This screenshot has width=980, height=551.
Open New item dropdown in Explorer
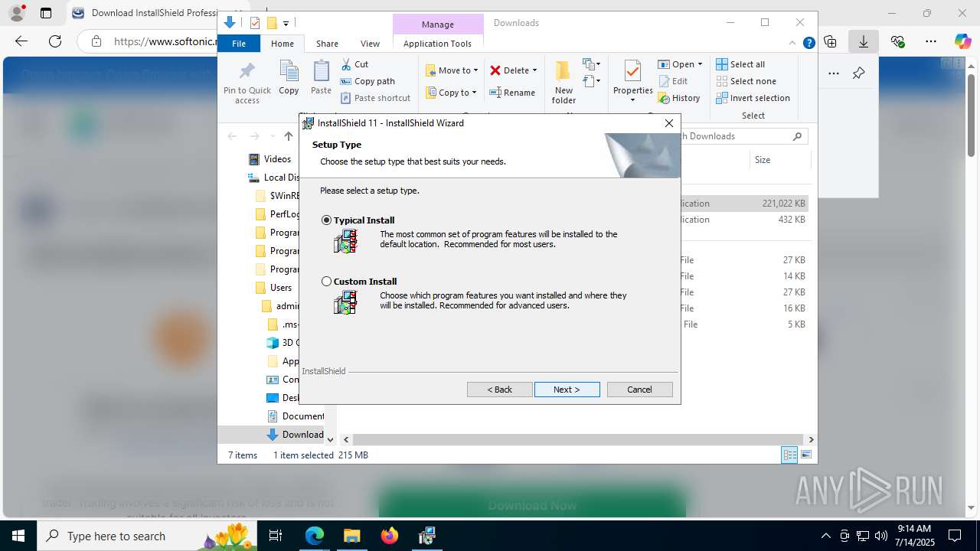point(591,64)
